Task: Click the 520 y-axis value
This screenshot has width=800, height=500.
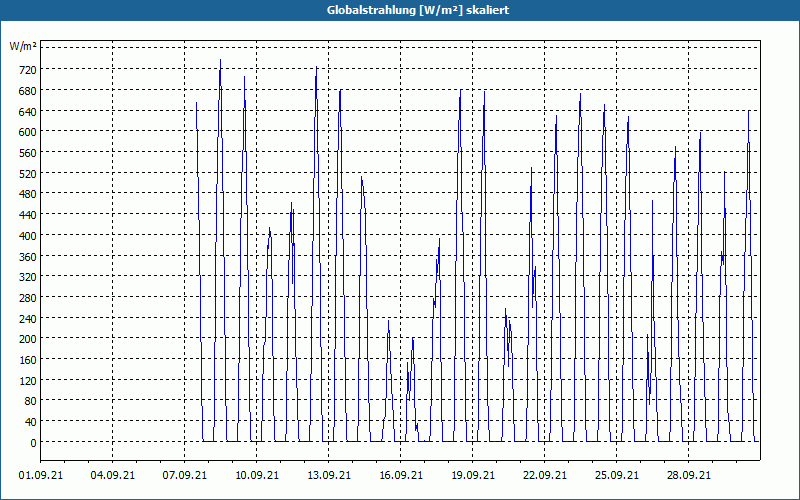Action: [x=28, y=173]
